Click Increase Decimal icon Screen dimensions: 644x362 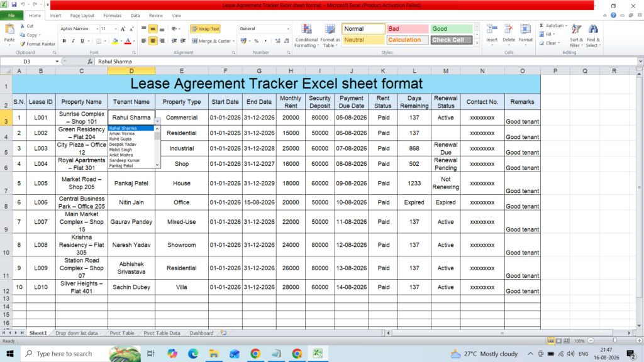pos(277,41)
